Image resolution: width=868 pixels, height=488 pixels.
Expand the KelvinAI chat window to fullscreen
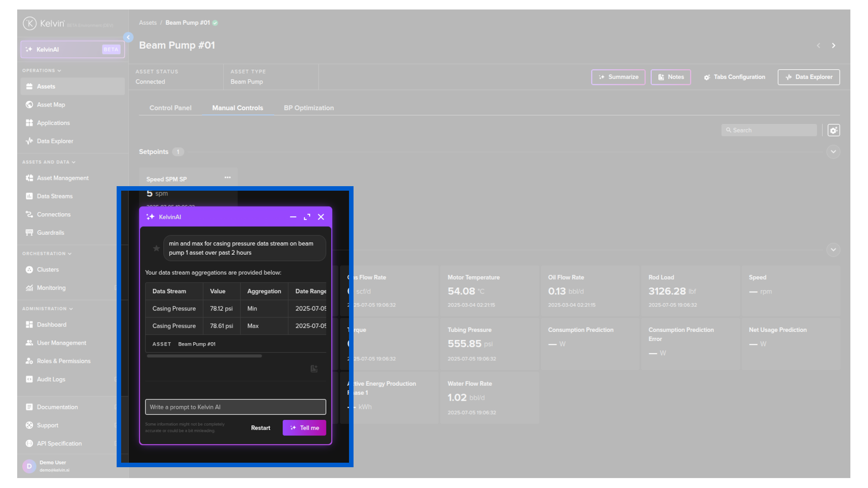[307, 217]
